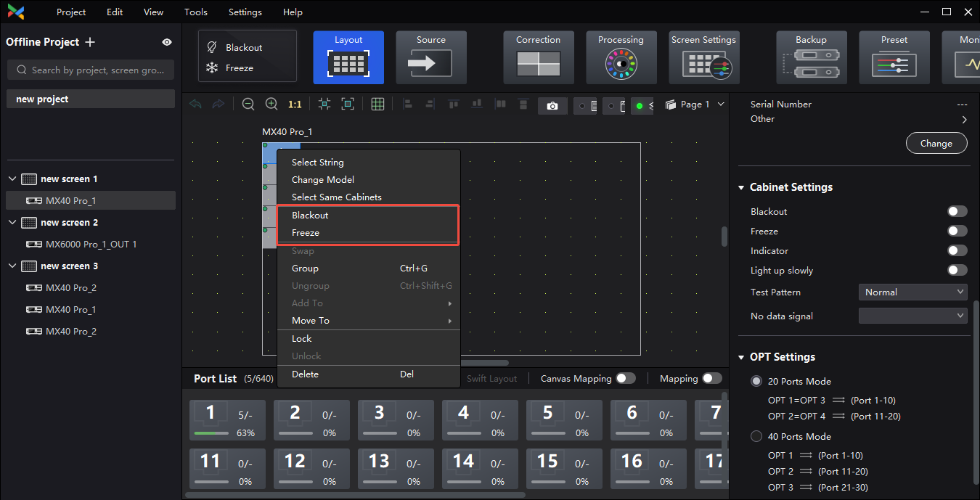
Task: Open the No data signal dropdown
Action: [x=913, y=316]
